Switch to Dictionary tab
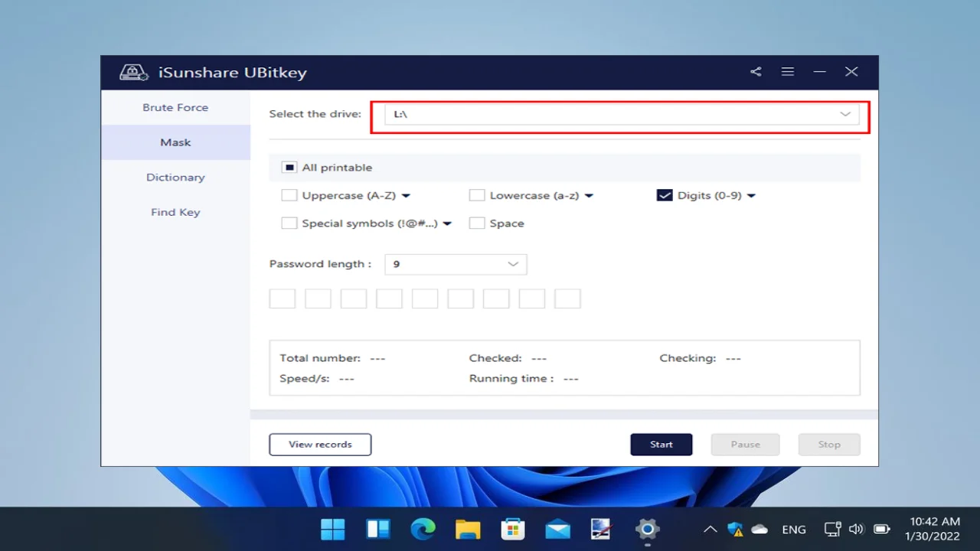This screenshot has height=551, width=980. tap(175, 178)
